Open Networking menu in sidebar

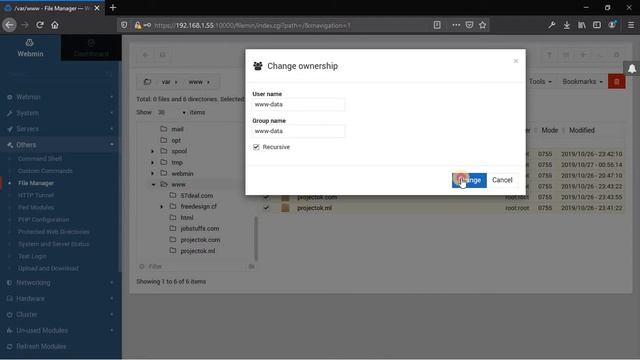tap(60, 283)
